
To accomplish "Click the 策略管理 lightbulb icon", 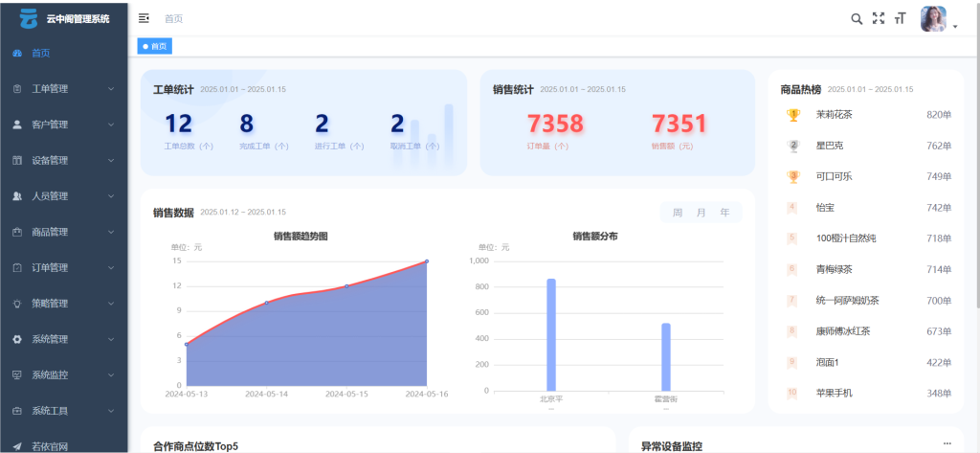I will (17, 304).
